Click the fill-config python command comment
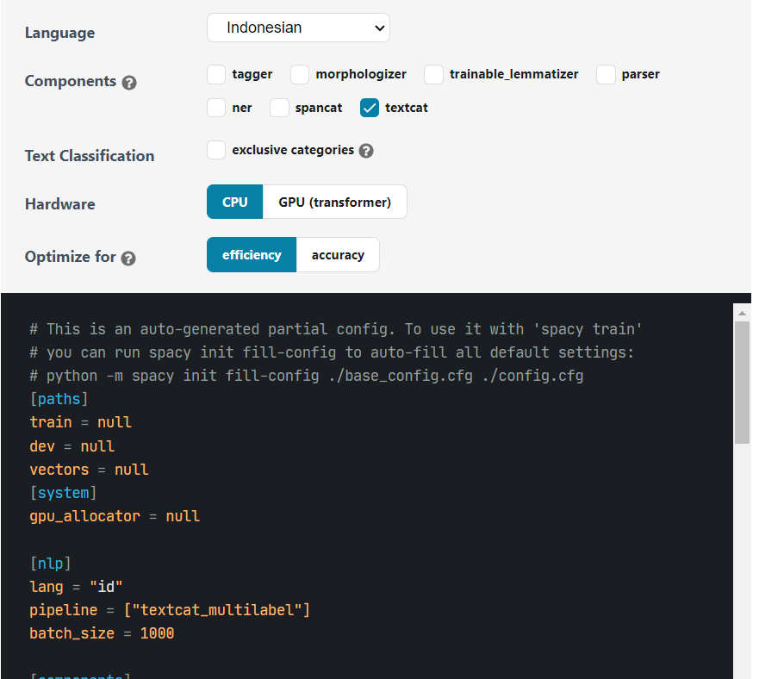This screenshot has width=784, height=679. point(306,376)
